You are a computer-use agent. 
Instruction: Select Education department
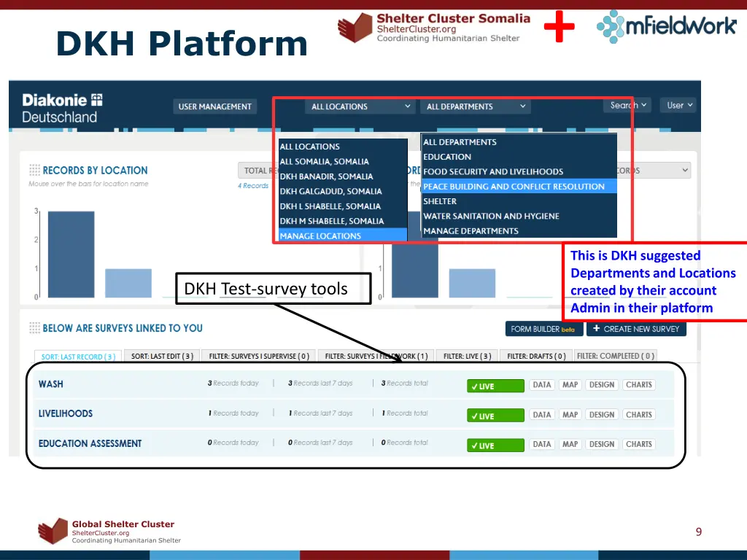(x=519, y=157)
